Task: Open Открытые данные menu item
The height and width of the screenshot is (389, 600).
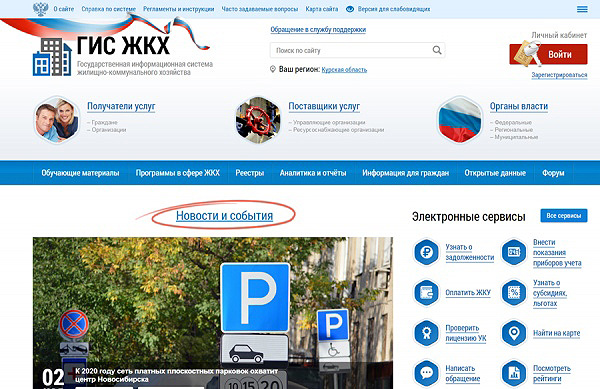Action: click(495, 173)
